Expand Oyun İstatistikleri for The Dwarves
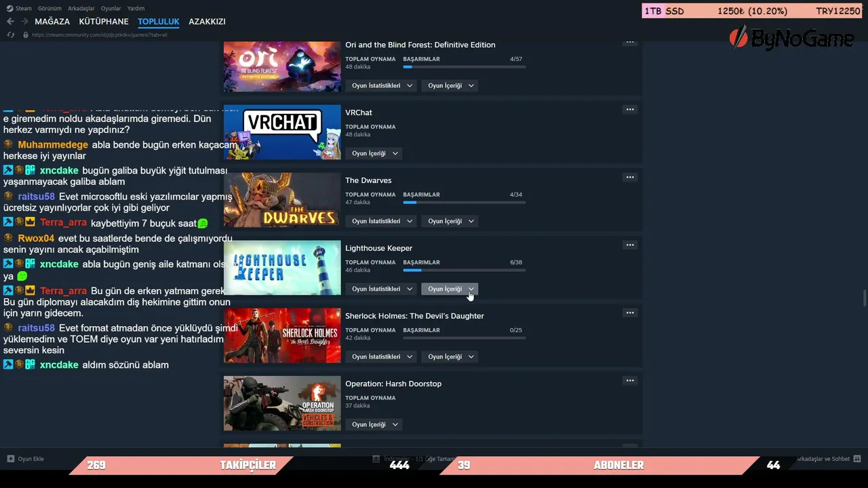 (x=381, y=221)
